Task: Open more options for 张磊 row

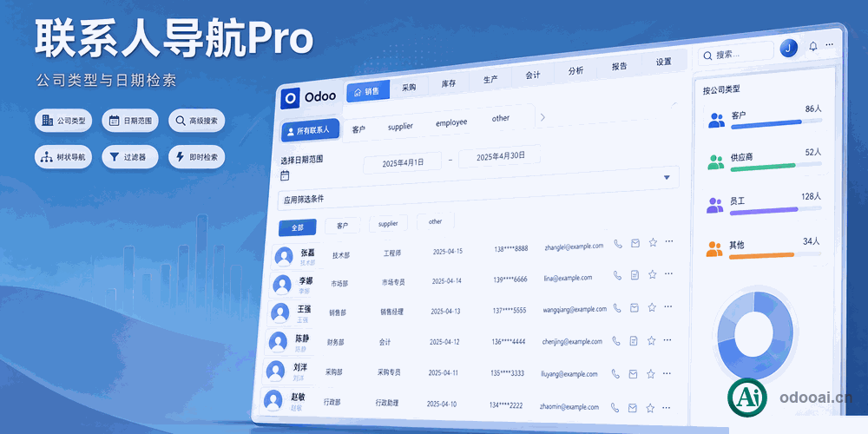Action: (x=669, y=240)
